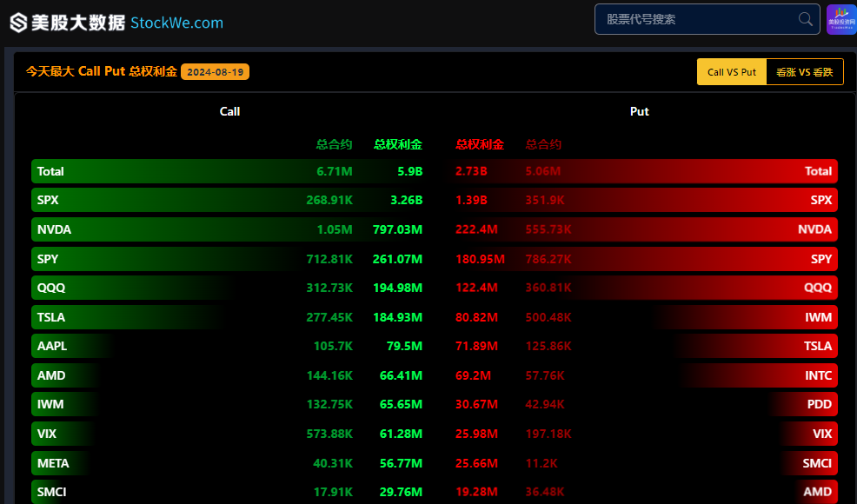
Task: Open the IWM ticker in the Put list
Action: coord(818,317)
